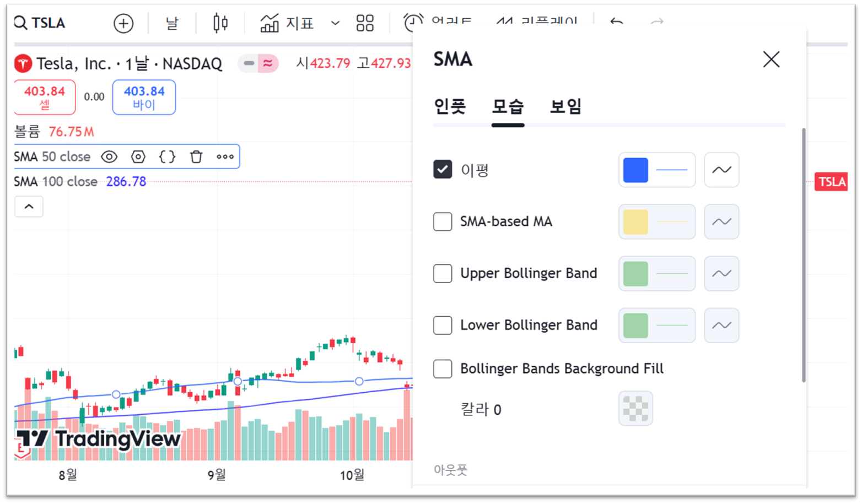Enable Bollinger Bands Background Fill checkbox

pyautogui.click(x=443, y=368)
